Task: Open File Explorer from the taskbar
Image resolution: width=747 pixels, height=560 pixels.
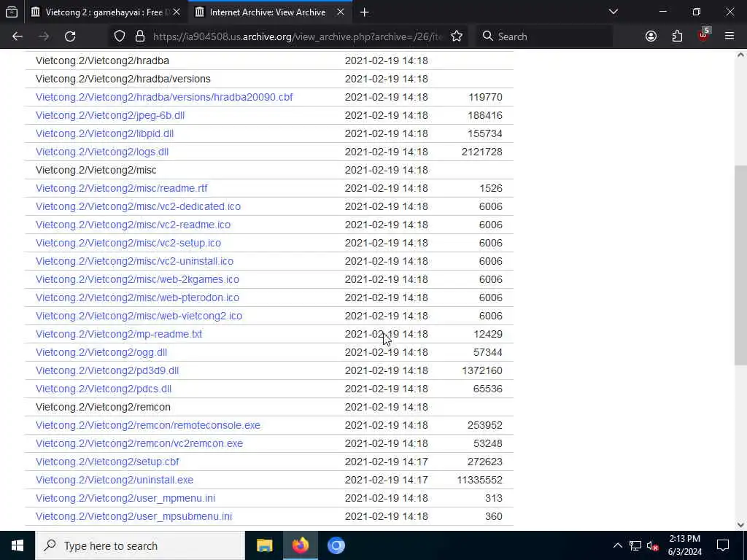Action: (x=264, y=545)
